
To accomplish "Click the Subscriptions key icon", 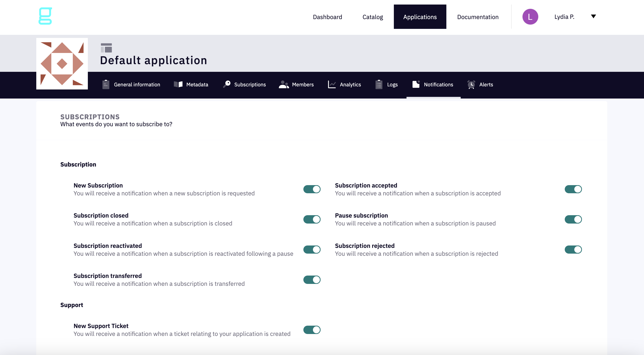I will (227, 84).
